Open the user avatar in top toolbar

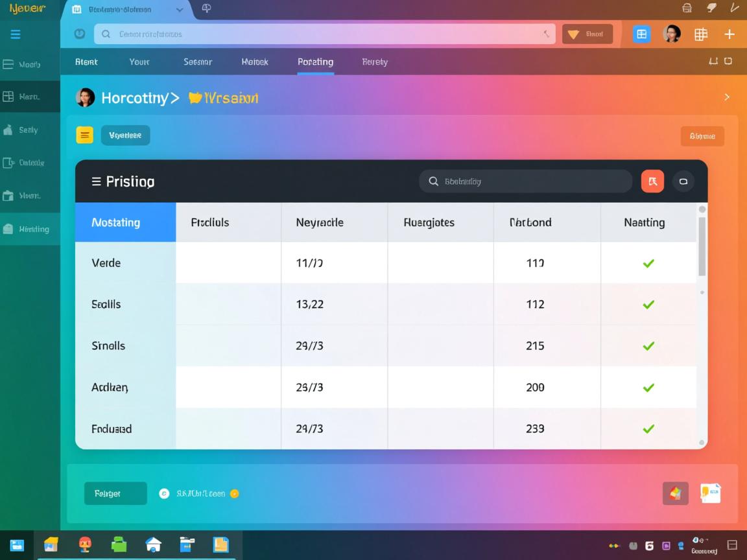click(672, 34)
